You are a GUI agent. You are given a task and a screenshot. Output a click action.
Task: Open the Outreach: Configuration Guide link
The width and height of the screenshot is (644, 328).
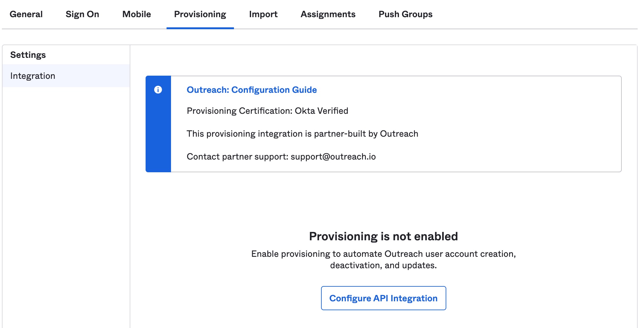252,90
